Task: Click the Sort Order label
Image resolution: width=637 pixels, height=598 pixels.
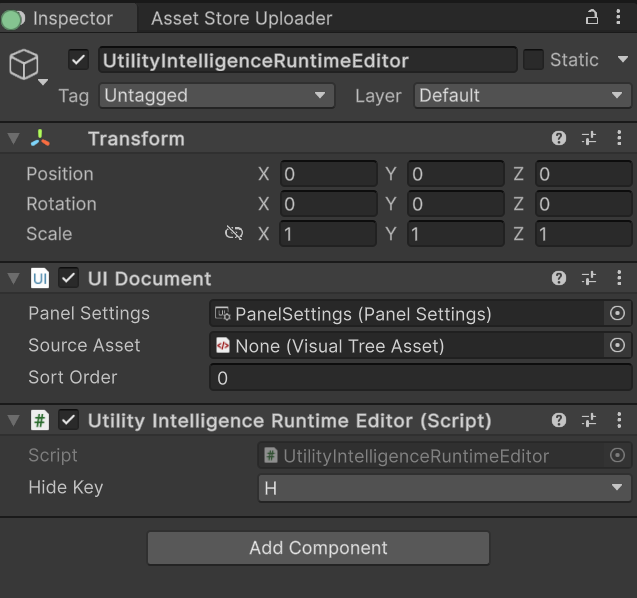Action: click(73, 377)
